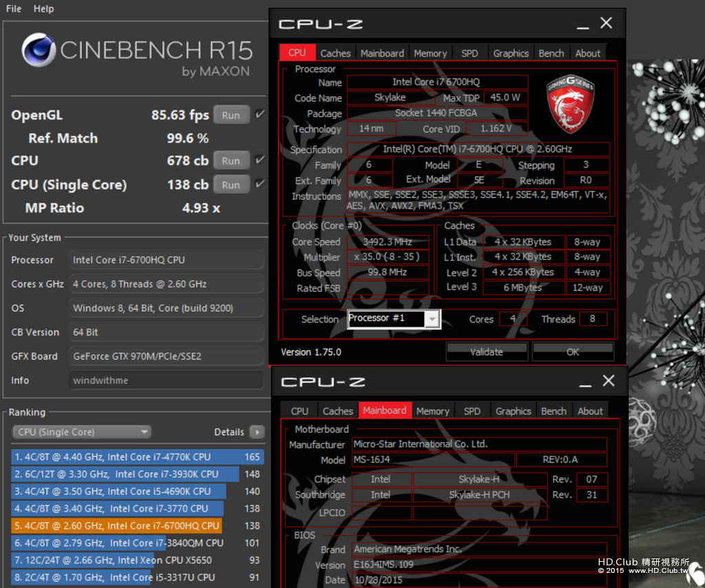This screenshot has height=588, width=705.
Task: Close the lower CPU-Z window
Action: (x=609, y=381)
